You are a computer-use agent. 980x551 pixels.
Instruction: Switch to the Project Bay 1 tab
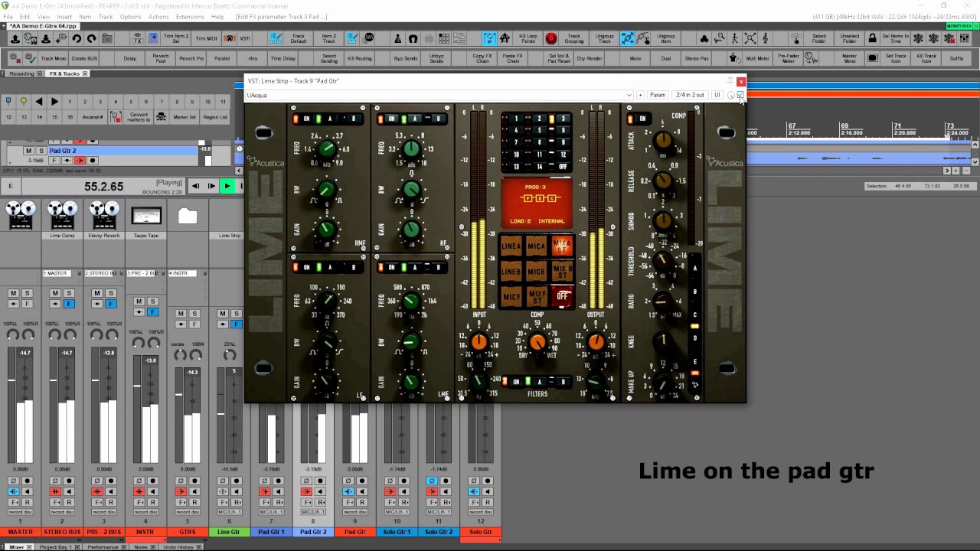point(57,547)
